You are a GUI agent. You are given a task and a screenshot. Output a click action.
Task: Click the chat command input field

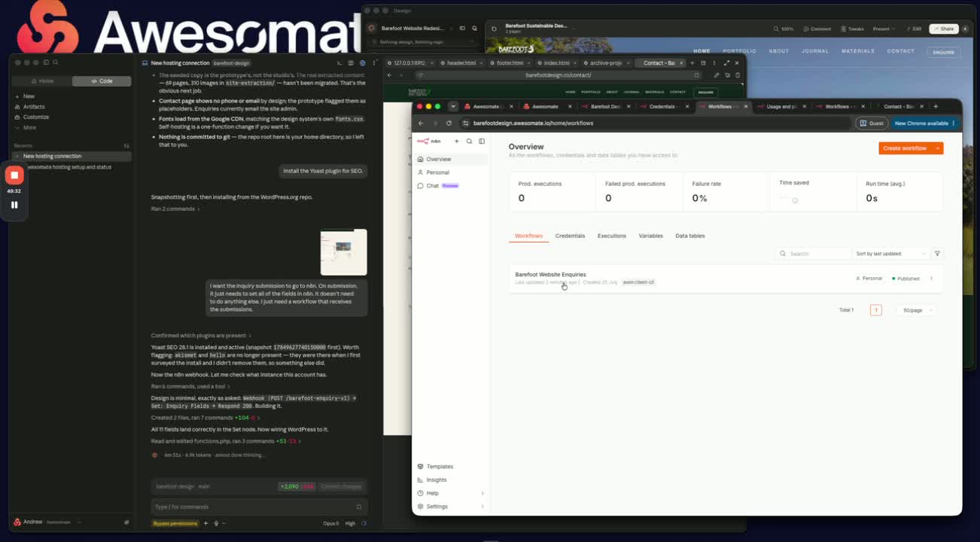[258, 507]
